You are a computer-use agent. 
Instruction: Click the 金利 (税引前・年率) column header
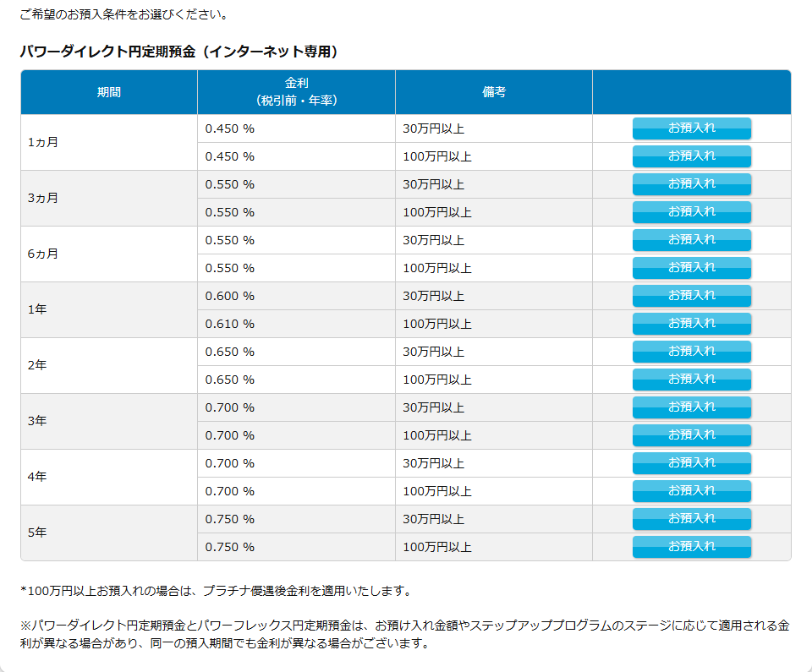[x=296, y=92]
